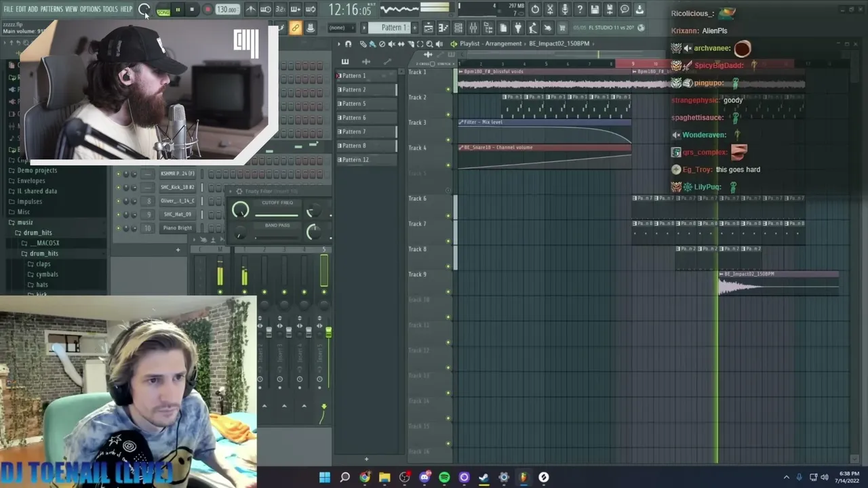868x488 pixels.
Task: Mute the Piano Bright channel
Action: (x=119, y=228)
